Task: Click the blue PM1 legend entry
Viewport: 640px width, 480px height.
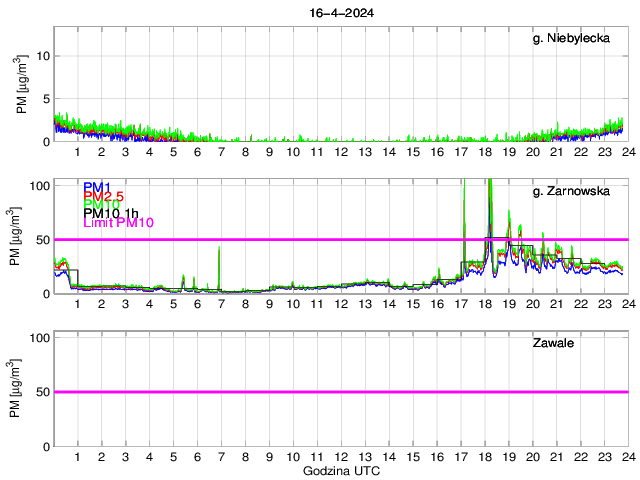Action: pyautogui.click(x=97, y=187)
